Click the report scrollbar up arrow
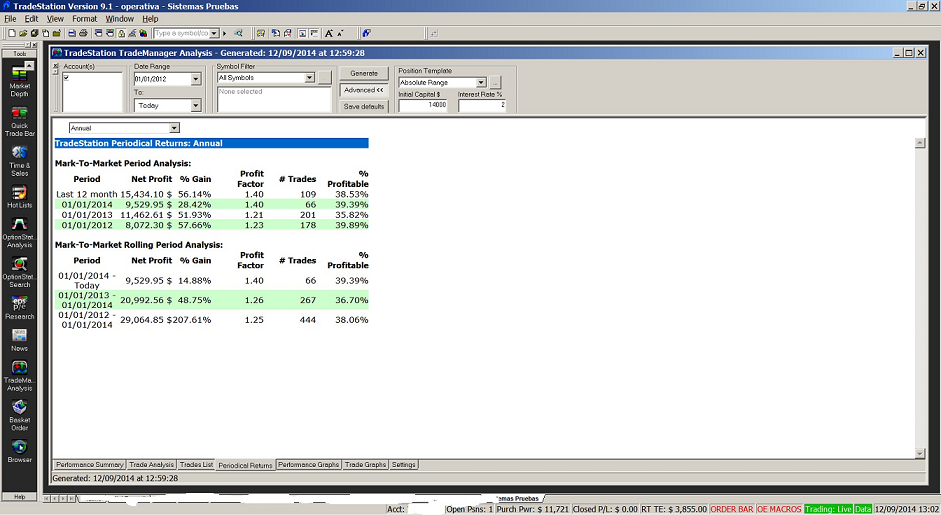 [919, 143]
